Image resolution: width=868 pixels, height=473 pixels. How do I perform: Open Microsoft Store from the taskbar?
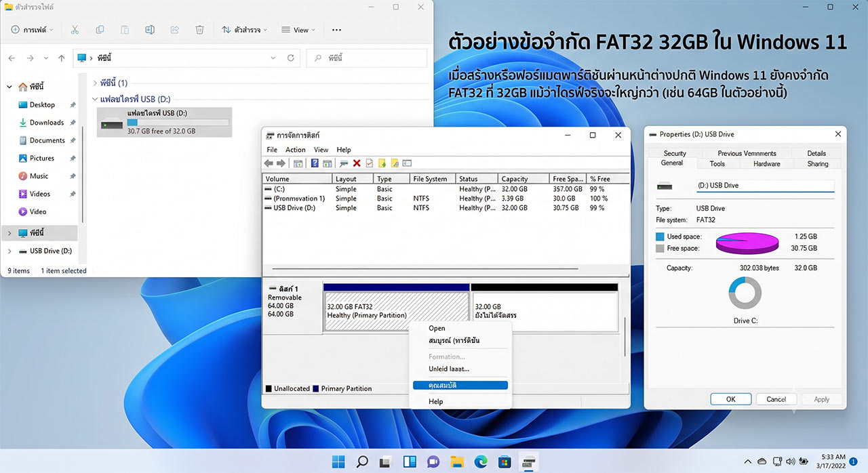504,462
